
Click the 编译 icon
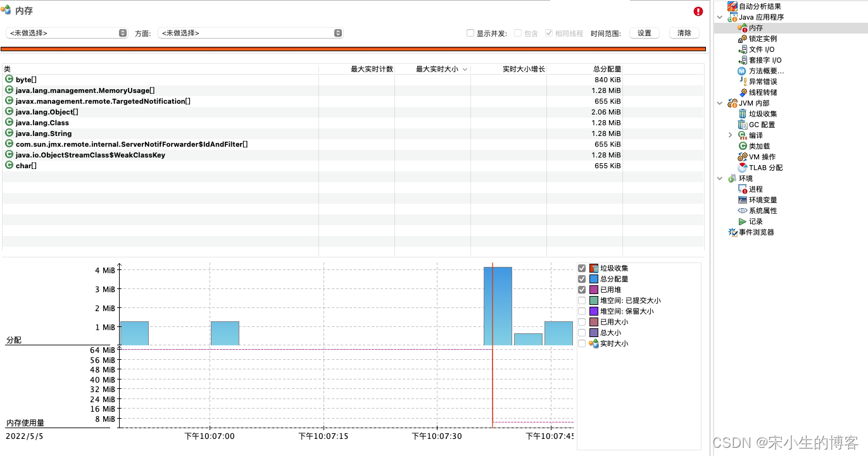tap(743, 135)
